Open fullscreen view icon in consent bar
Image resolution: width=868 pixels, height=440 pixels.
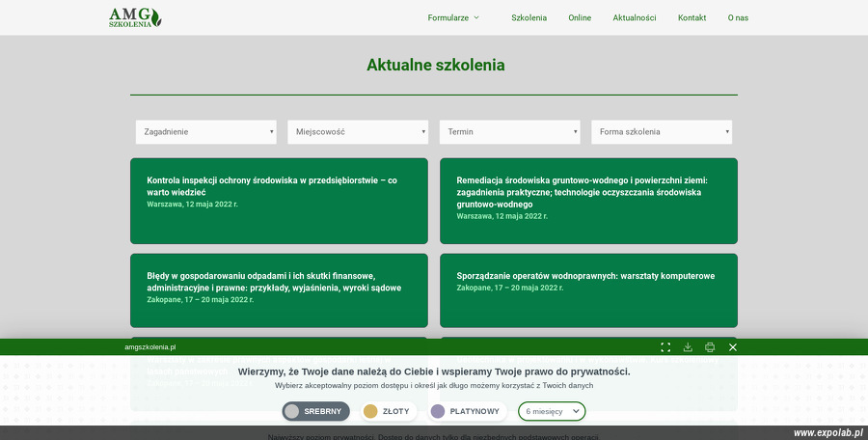(x=665, y=347)
